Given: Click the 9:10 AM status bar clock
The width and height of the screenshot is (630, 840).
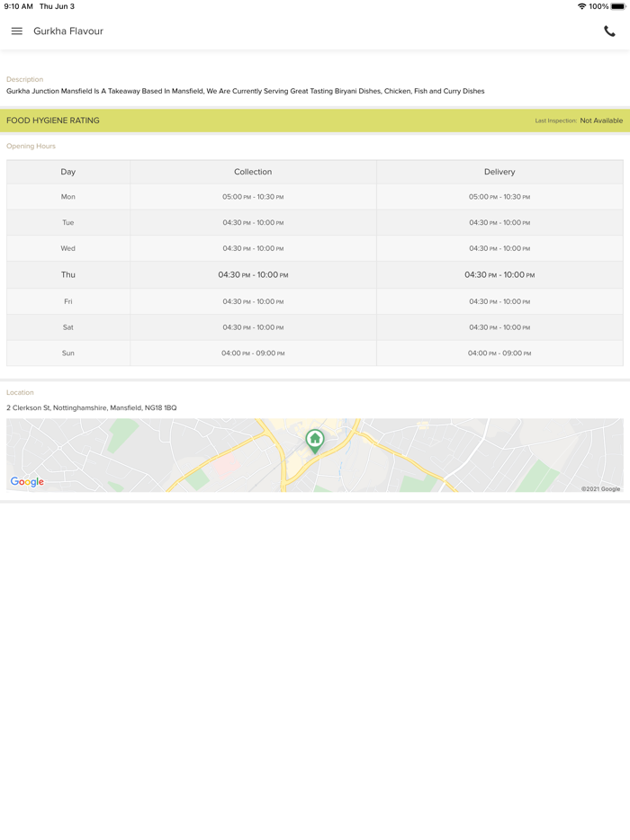Looking at the screenshot, I should [18, 6].
